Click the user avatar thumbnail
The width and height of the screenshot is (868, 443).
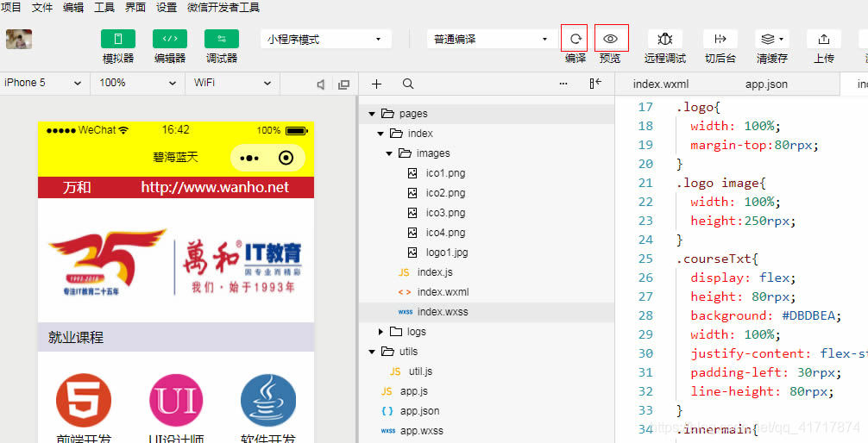click(19, 40)
